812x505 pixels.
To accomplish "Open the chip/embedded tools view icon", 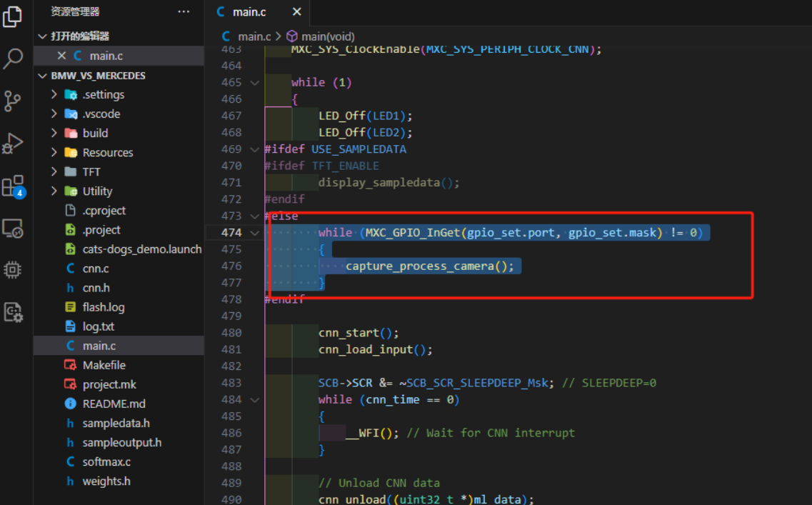I will (12, 270).
